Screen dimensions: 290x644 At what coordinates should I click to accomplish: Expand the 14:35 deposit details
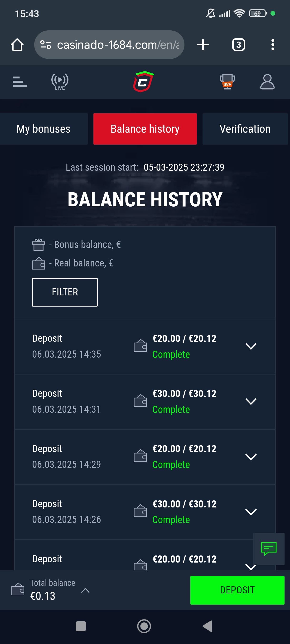(251, 346)
